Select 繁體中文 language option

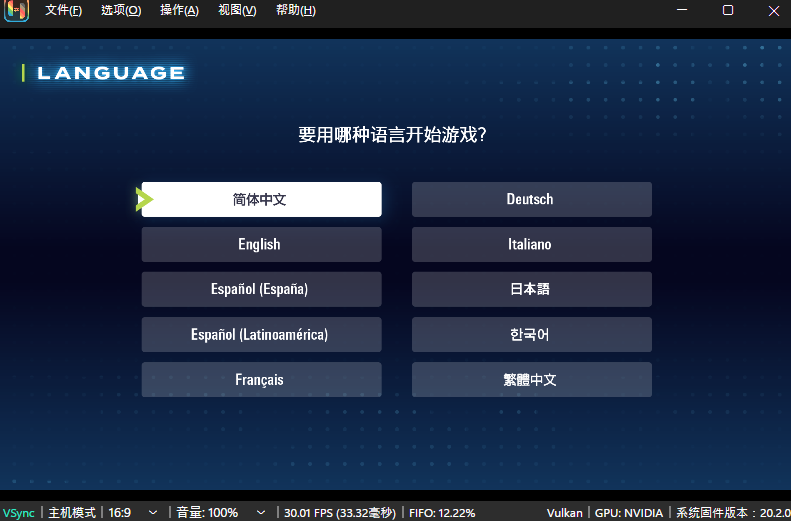click(x=531, y=379)
